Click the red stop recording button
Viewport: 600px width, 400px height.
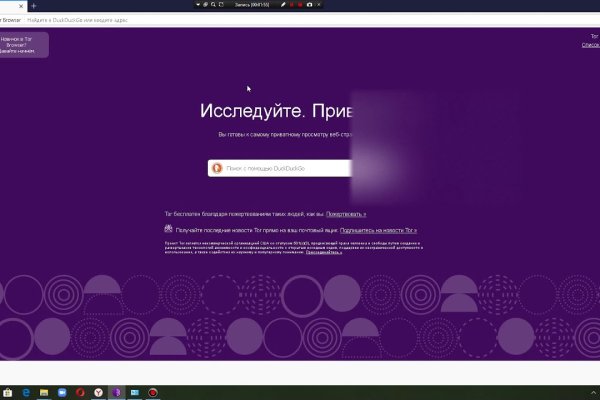[x=294, y=5]
